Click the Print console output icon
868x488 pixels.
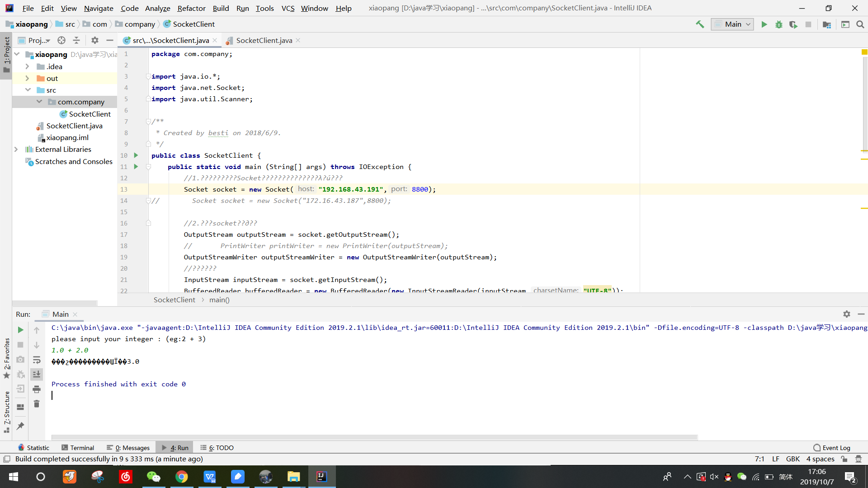point(37,389)
